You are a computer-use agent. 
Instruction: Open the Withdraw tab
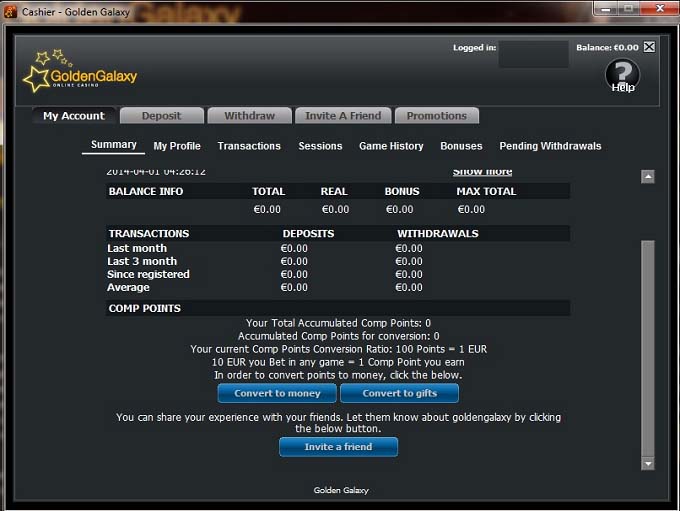249,116
